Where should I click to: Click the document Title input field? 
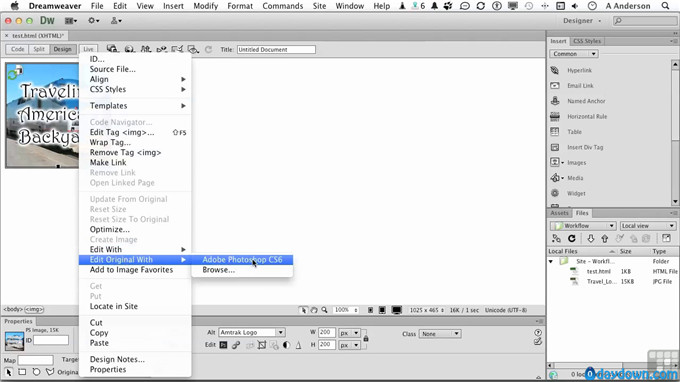[276, 49]
